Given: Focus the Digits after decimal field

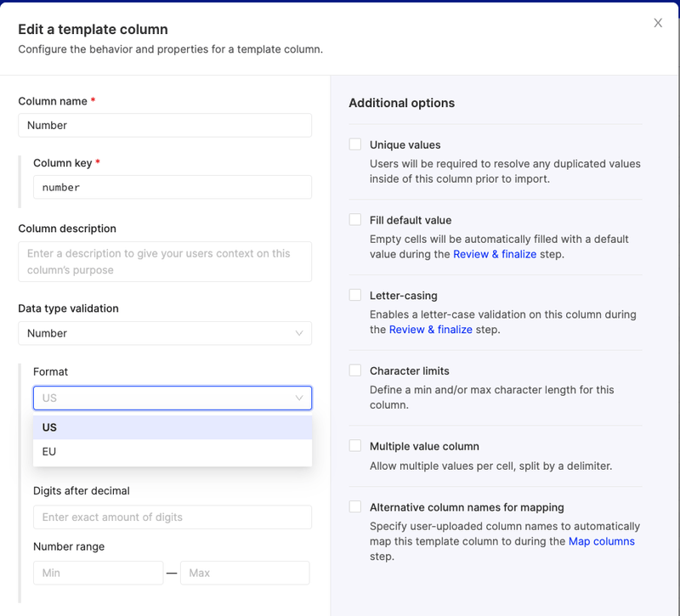Looking at the screenshot, I should 173,517.
